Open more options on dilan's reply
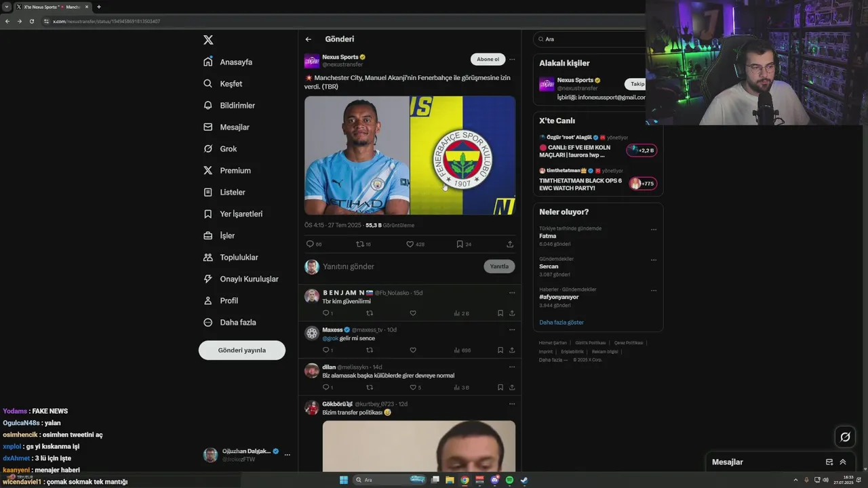 click(512, 367)
